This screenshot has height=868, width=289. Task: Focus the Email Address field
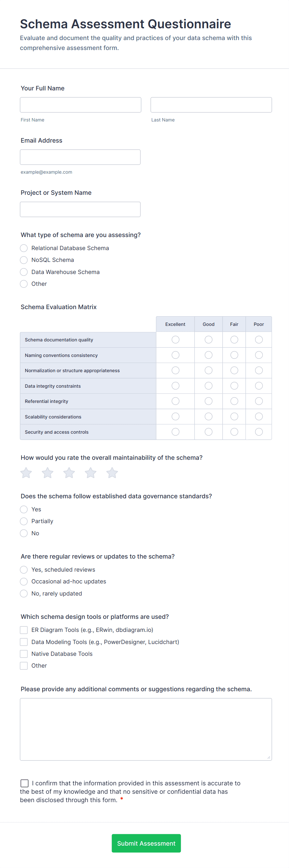pyautogui.click(x=80, y=157)
